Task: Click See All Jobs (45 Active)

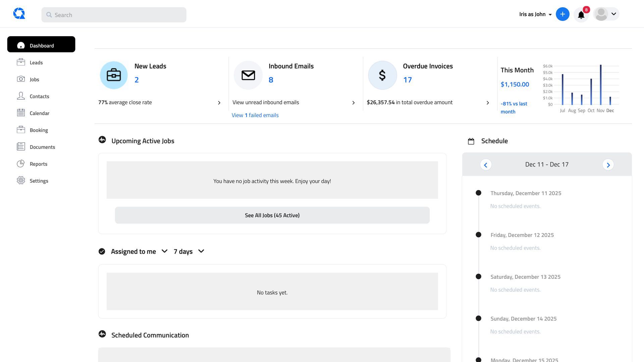Action: [x=272, y=215]
